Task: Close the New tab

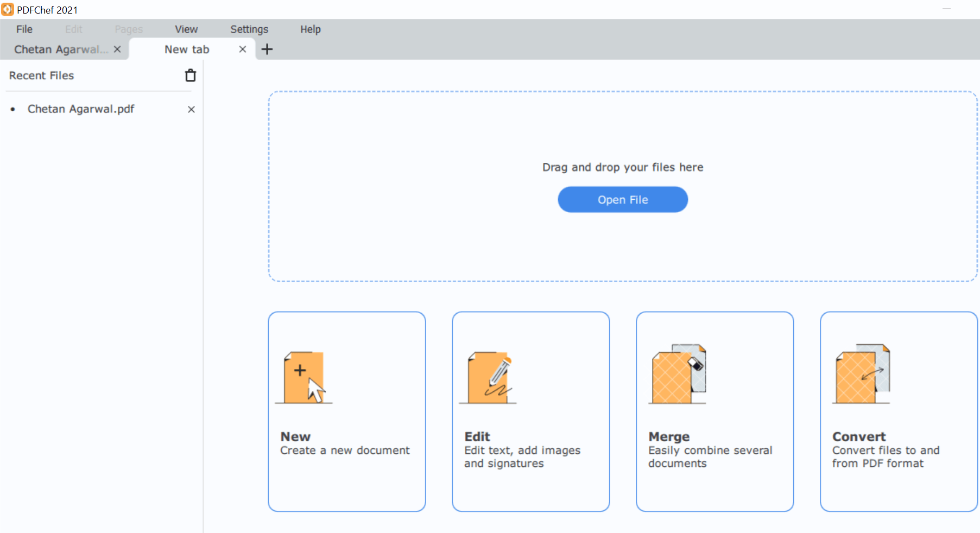Action: 242,49
